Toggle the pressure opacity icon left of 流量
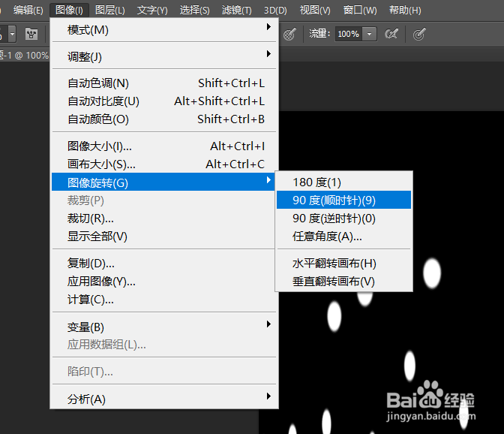The height and width of the screenshot is (434, 504). pyautogui.click(x=289, y=34)
